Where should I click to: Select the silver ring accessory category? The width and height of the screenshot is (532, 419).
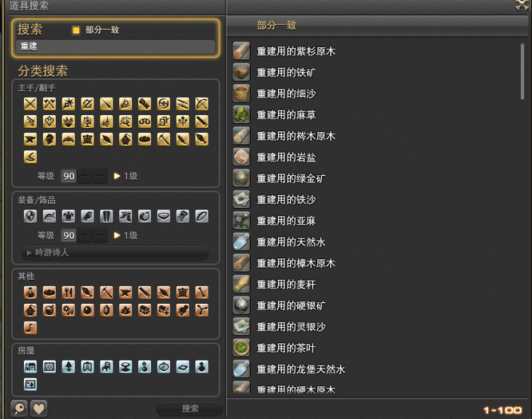coord(201,216)
